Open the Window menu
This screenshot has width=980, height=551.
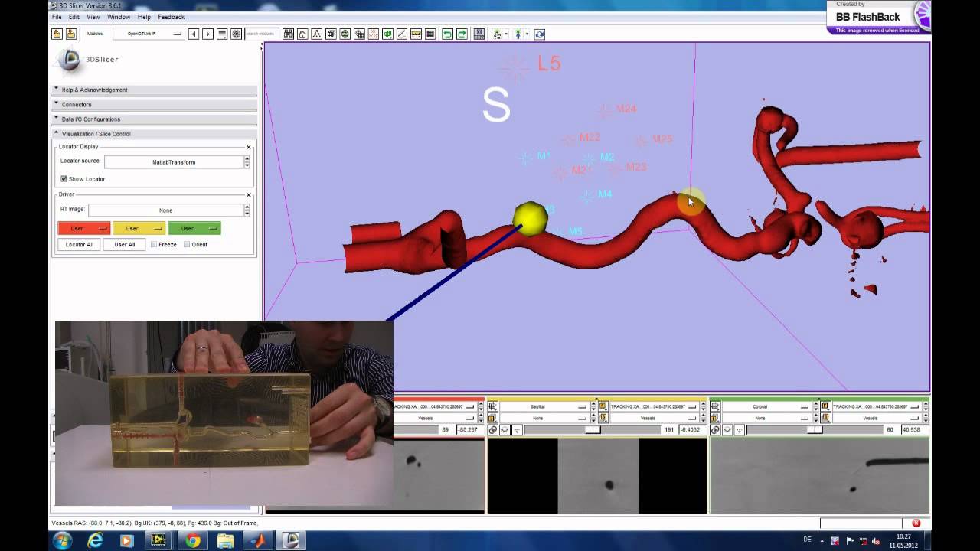(x=119, y=17)
